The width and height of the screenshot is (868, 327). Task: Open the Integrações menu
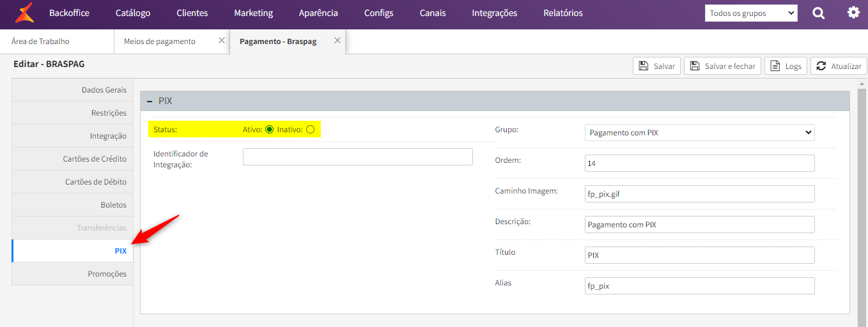[495, 13]
